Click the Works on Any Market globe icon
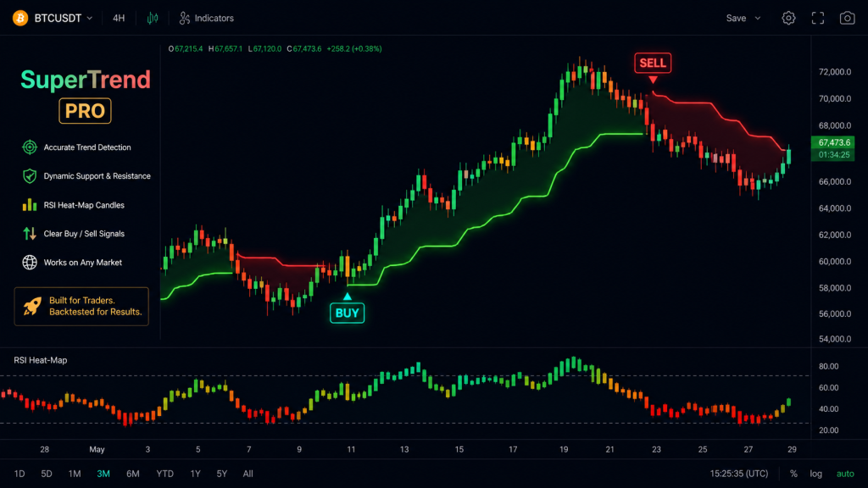868x488 pixels. (x=30, y=263)
